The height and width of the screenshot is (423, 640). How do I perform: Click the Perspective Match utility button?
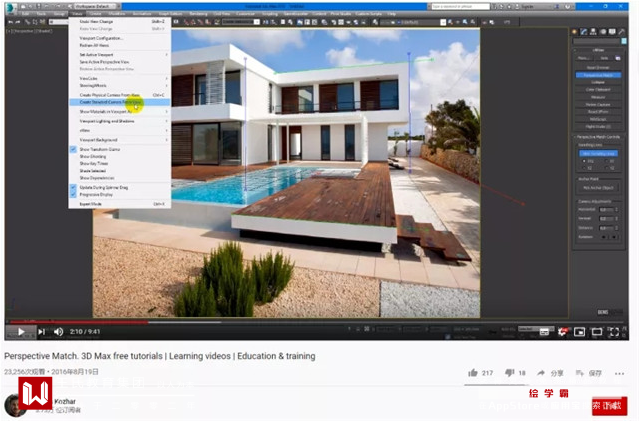point(598,75)
